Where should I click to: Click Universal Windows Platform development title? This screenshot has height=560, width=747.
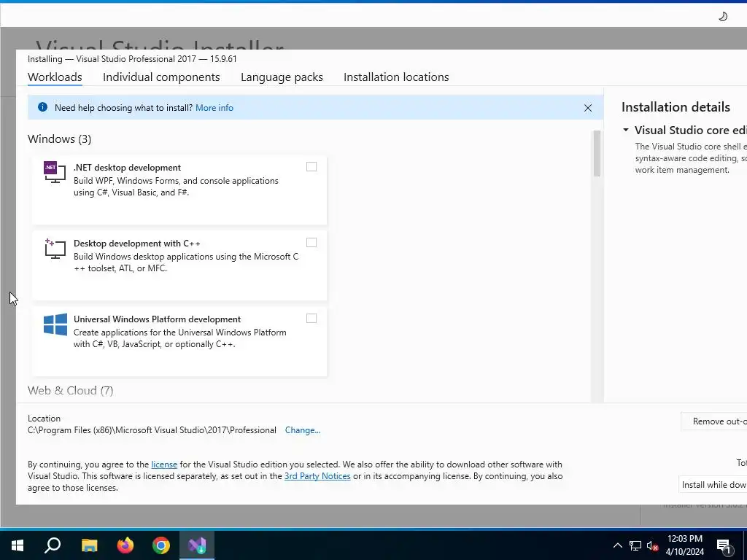158,319
